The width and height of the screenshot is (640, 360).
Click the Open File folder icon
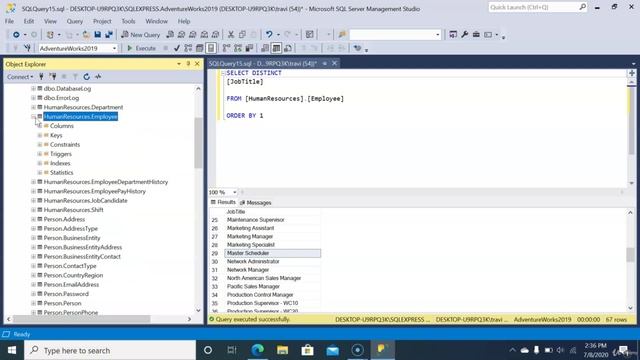point(86,35)
